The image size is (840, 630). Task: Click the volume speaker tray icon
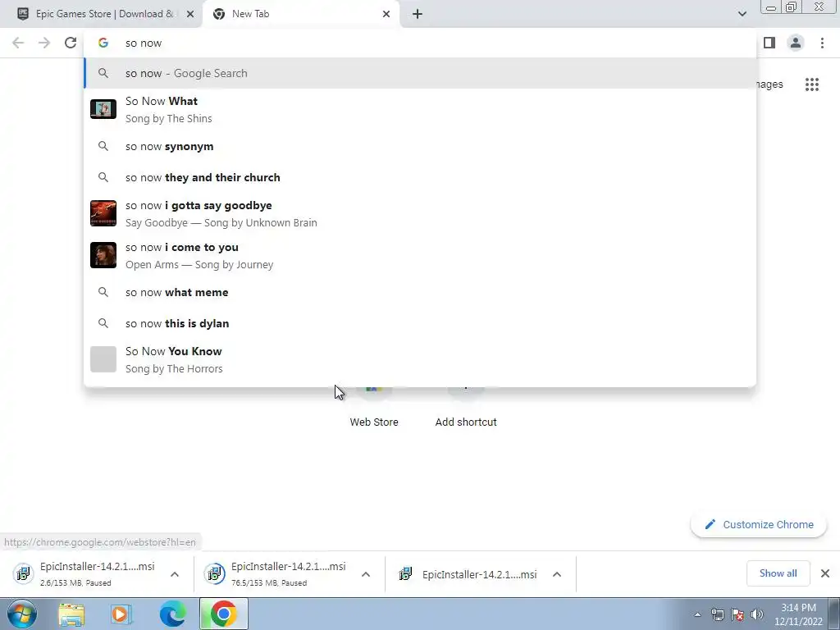click(x=757, y=614)
